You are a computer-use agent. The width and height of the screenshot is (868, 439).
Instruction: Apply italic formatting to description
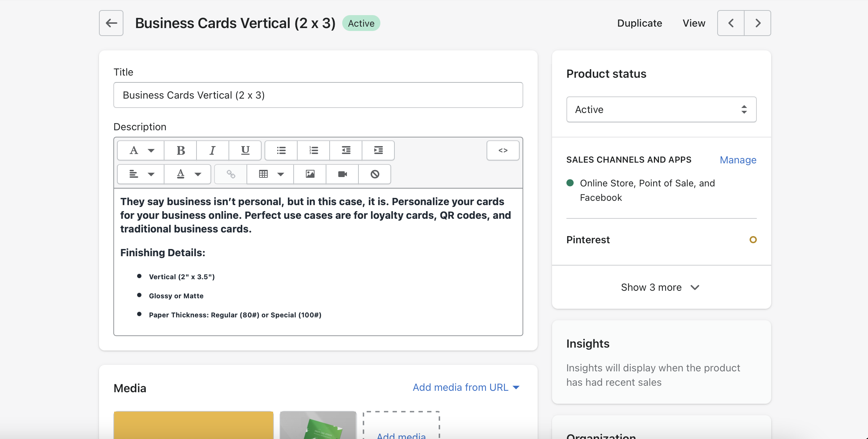[213, 150]
